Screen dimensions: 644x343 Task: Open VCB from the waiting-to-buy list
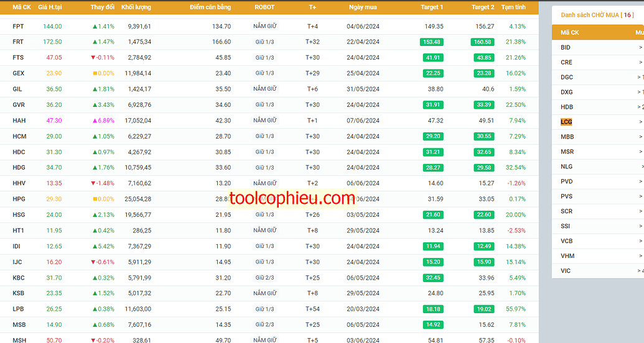coord(566,241)
